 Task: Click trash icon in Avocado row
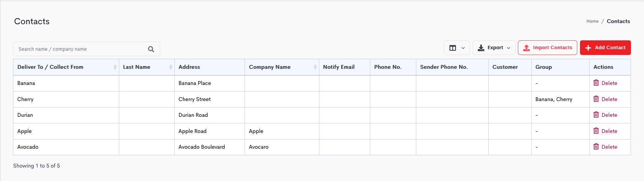(596, 146)
